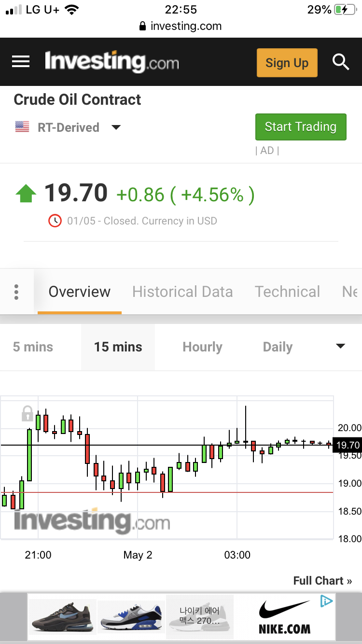Select the Hourly chart interval
The image size is (362, 644).
tap(202, 347)
